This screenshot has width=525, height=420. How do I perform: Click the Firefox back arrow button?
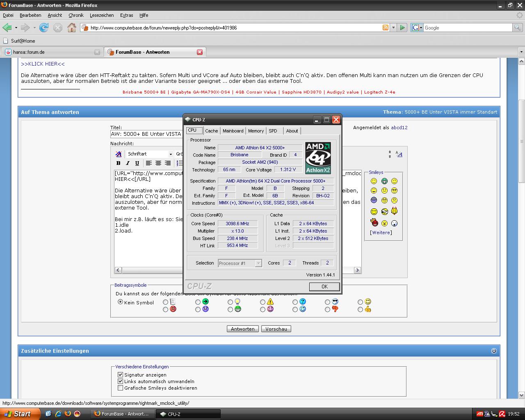tap(7, 27)
